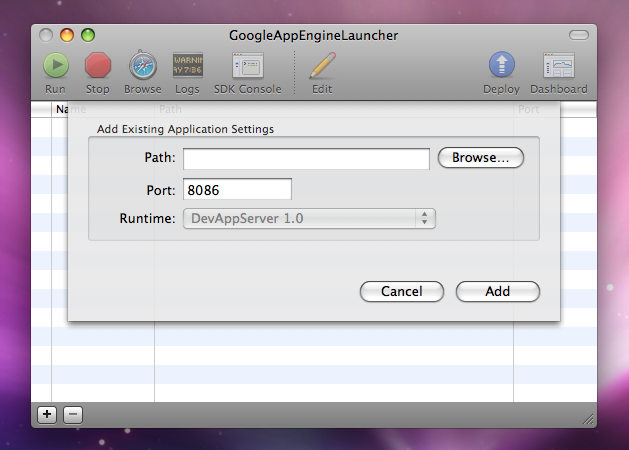The height and width of the screenshot is (450, 629).
Task: Cancel the Add Existing Application dialog
Action: click(402, 292)
